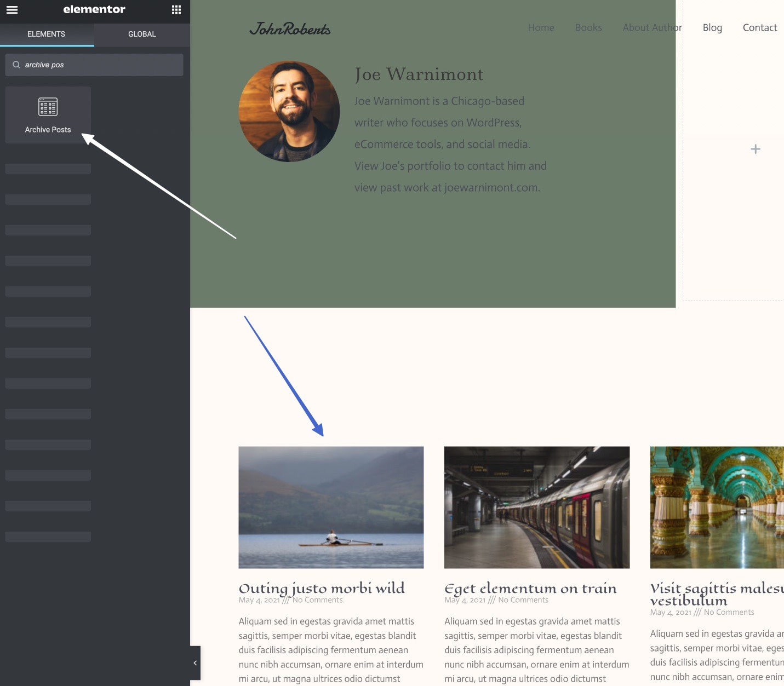The height and width of the screenshot is (686, 784).
Task: Open the Blog menu item
Action: (x=712, y=27)
